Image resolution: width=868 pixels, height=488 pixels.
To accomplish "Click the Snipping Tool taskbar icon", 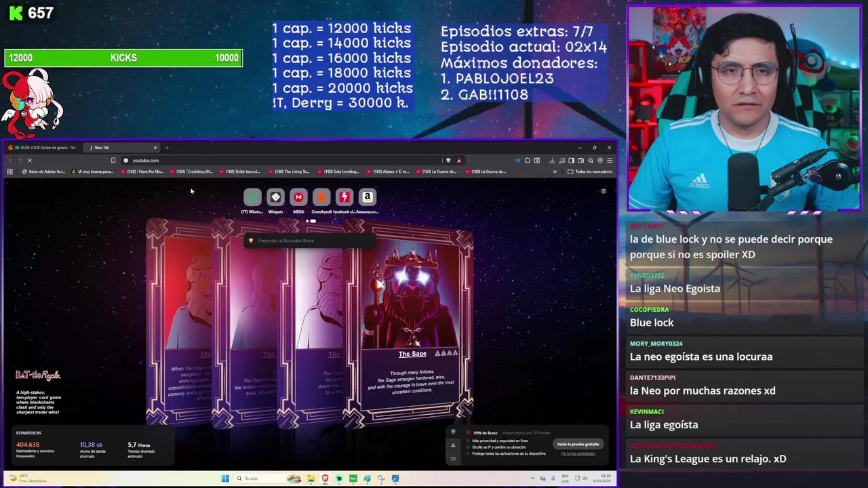I will pos(381,479).
